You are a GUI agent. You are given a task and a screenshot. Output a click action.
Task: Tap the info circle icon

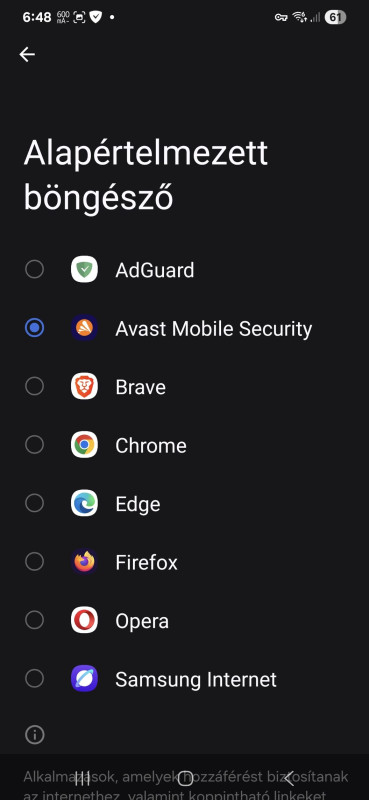pos(35,735)
